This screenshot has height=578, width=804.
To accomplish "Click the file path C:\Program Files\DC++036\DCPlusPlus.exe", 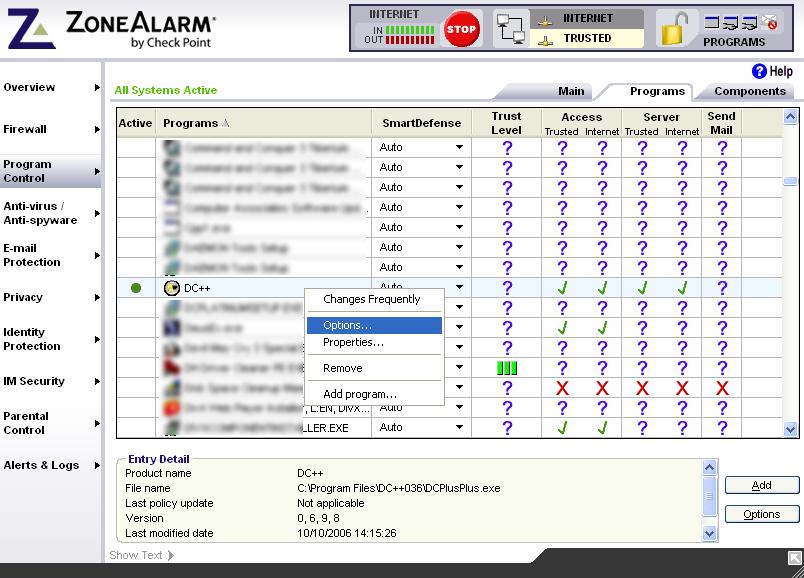I will tap(398, 488).
